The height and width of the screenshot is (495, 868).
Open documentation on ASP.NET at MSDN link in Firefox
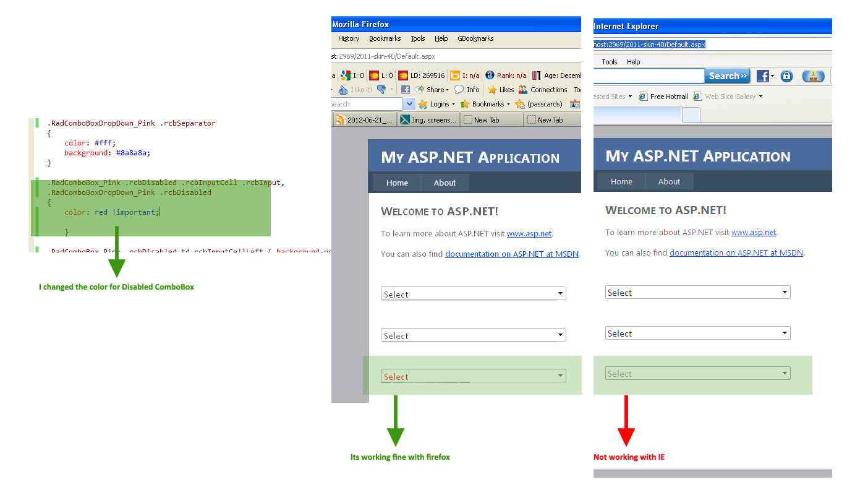point(512,254)
